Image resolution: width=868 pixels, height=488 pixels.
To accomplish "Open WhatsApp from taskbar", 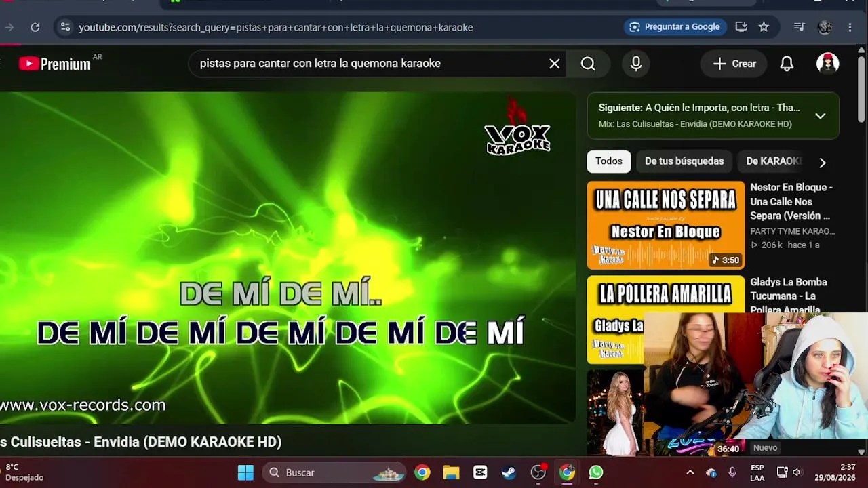I will tap(596, 472).
